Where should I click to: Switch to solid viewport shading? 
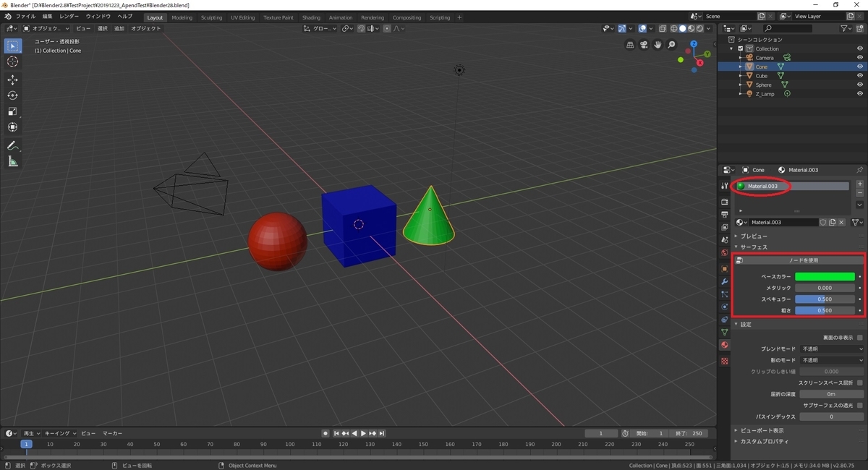point(682,29)
